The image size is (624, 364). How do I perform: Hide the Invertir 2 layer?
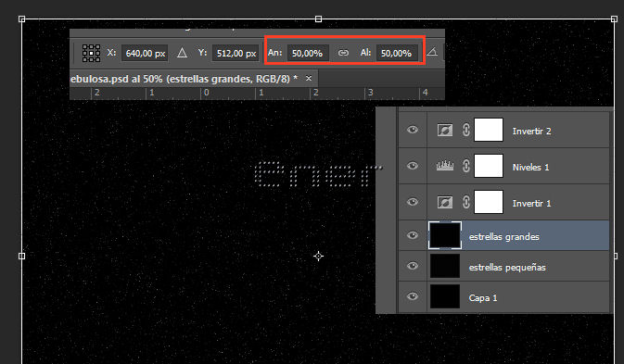pyautogui.click(x=413, y=130)
